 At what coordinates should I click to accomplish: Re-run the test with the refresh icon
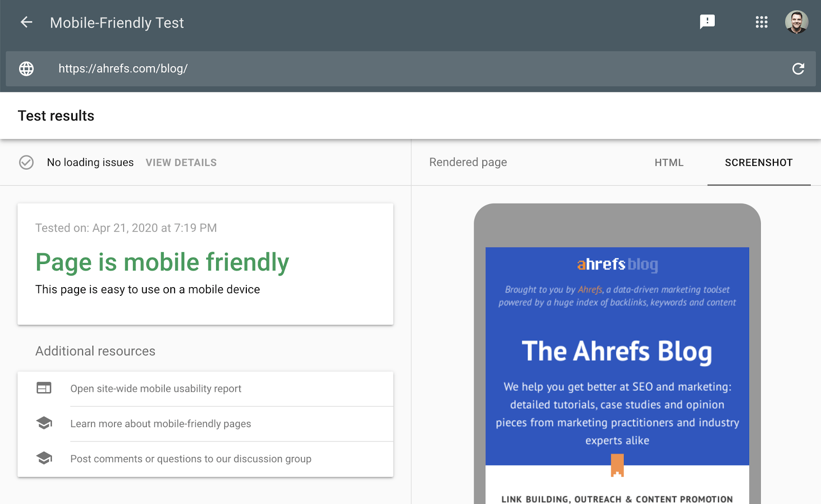click(x=798, y=68)
